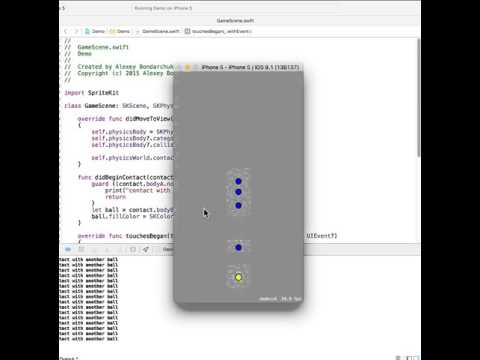Screen dimensions: 480x360
Task: Toggle the blue hide debug area button
Action: 68,249
